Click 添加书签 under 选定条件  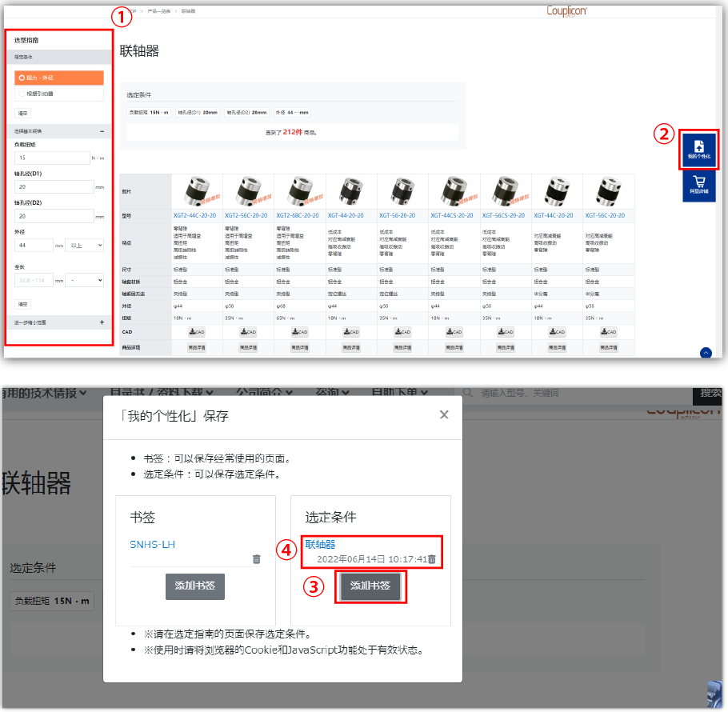coord(370,586)
